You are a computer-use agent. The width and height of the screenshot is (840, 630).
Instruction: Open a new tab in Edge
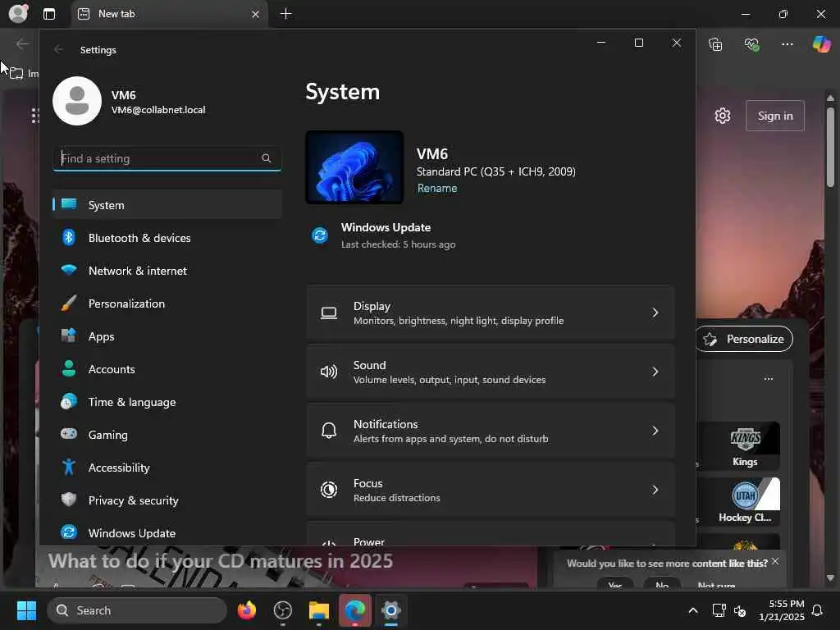286,14
